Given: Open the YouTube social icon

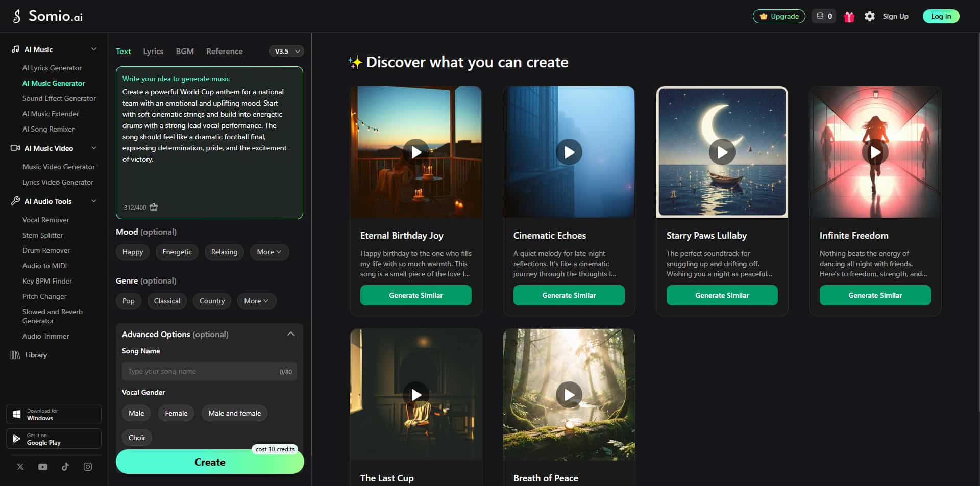Looking at the screenshot, I should pos(43,467).
